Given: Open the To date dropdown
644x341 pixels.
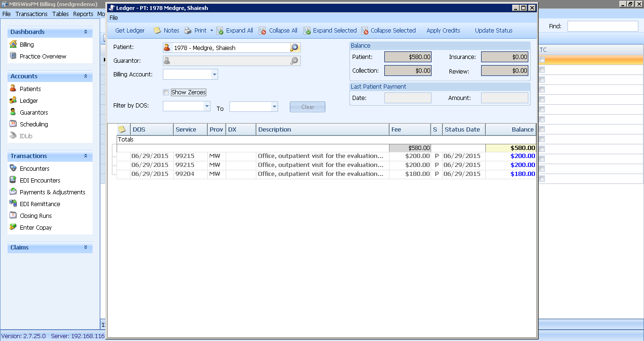Looking at the screenshot, I should (274, 107).
